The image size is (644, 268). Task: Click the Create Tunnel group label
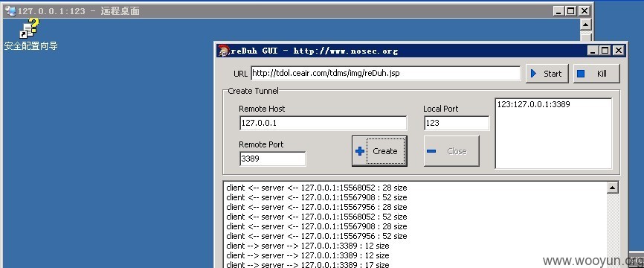(x=253, y=91)
